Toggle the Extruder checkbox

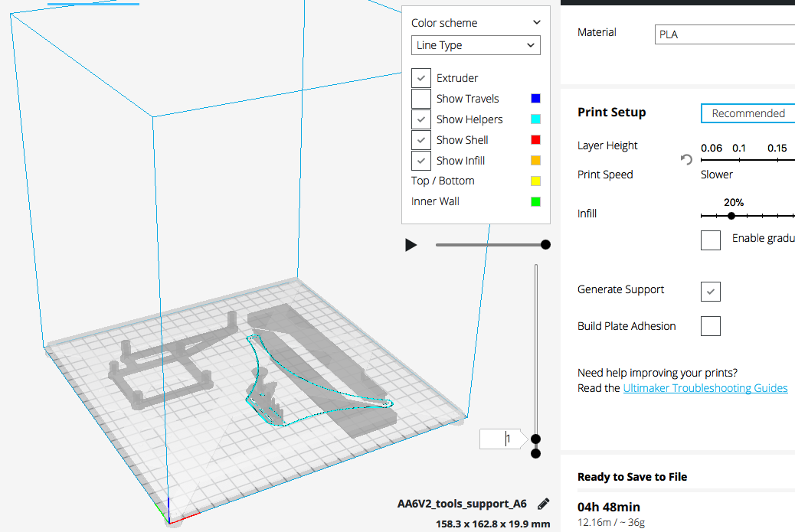coord(421,78)
